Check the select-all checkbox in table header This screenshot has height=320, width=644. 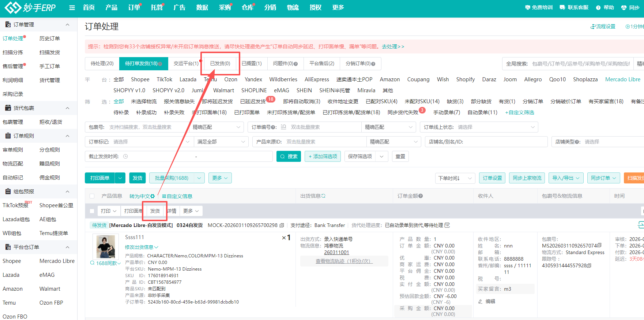click(92, 196)
